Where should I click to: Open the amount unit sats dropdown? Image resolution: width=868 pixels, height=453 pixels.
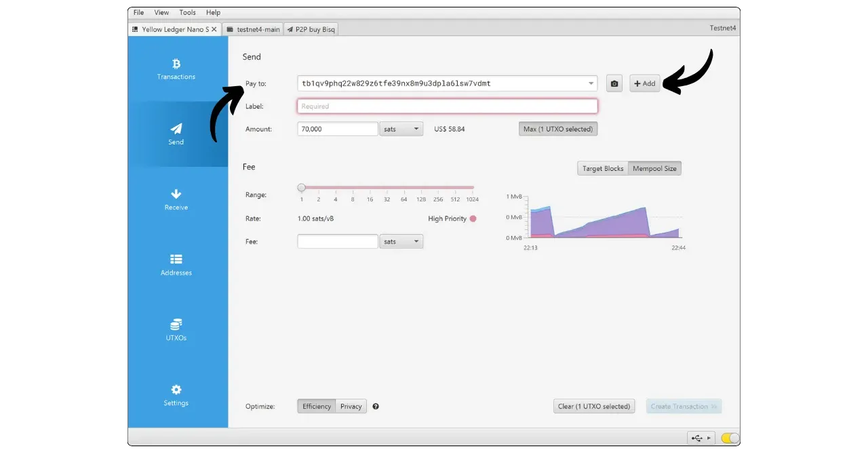401,129
